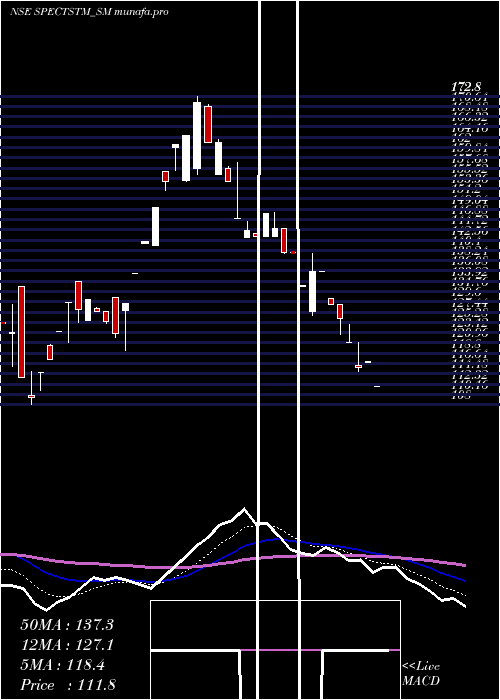Viewport: 500px width, 700px height.
Task: Click the long red candlestick near the left edge
Action: [21, 332]
